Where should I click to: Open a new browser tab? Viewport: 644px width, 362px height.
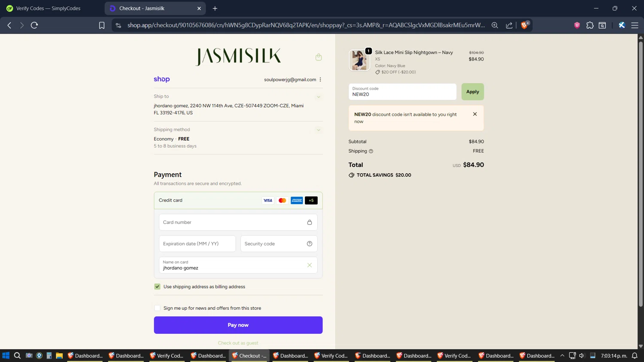(x=215, y=8)
